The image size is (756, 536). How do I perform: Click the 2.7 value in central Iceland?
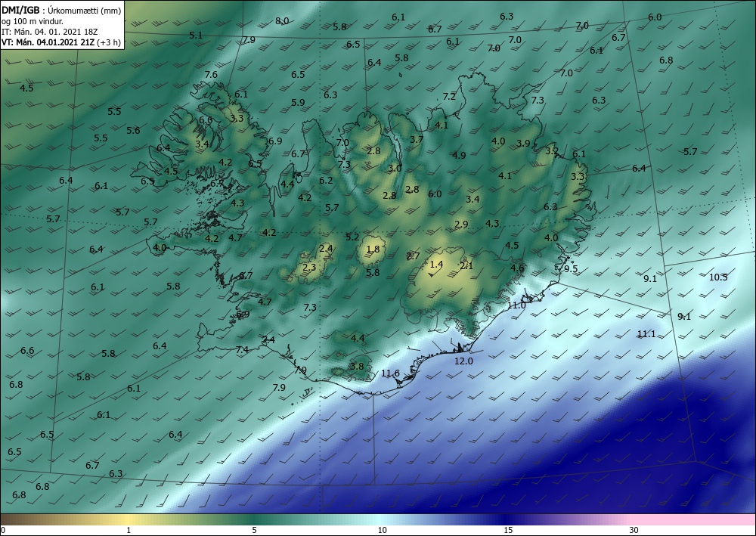tap(414, 256)
